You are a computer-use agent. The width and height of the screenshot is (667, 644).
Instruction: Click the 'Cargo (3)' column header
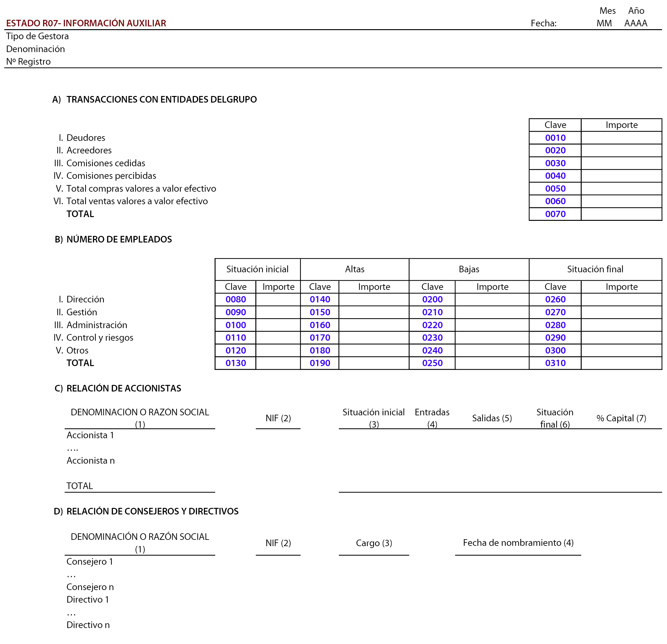pos(374,543)
